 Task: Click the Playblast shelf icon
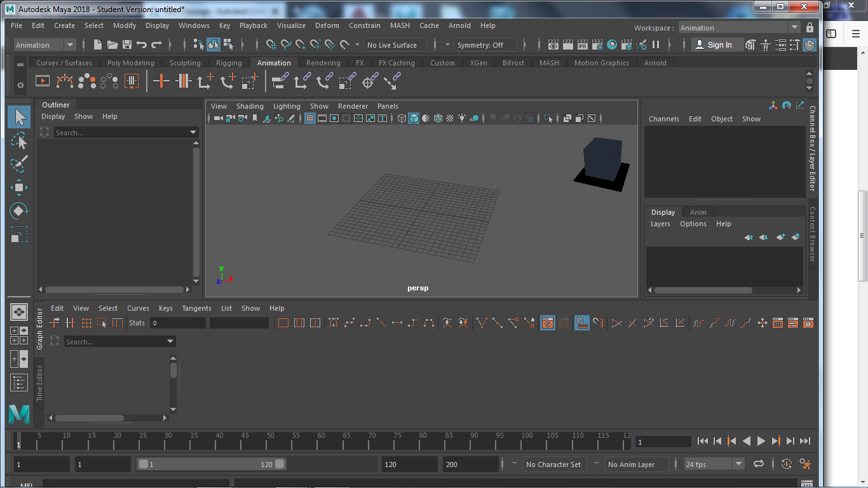tap(42, 81)
